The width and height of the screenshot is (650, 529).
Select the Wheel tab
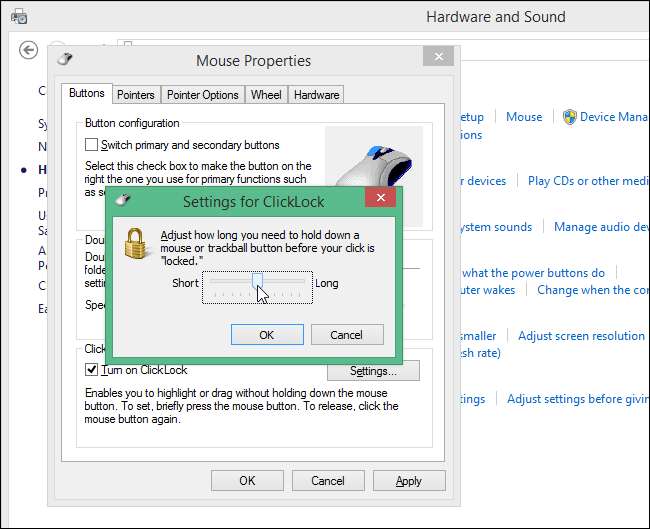pos(266,95)
